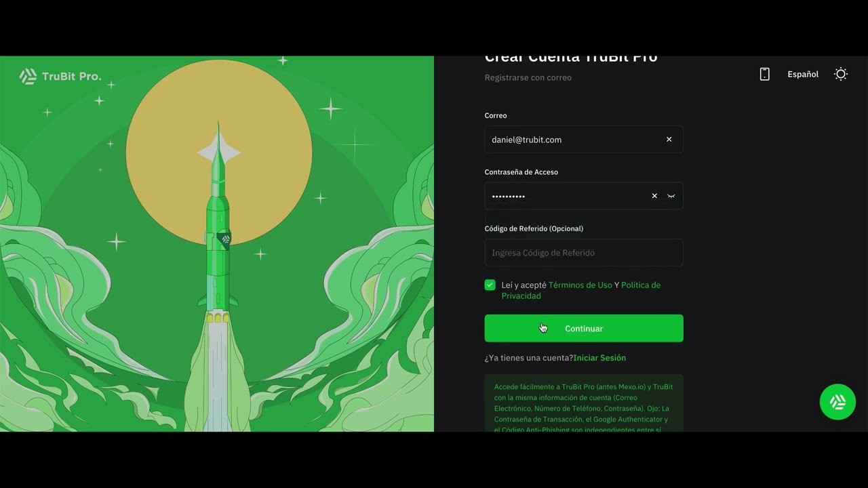Open the Términos de Uso link
Viewport: 868px width, 488px height.
pyautogui.click(x=580, y=285)
